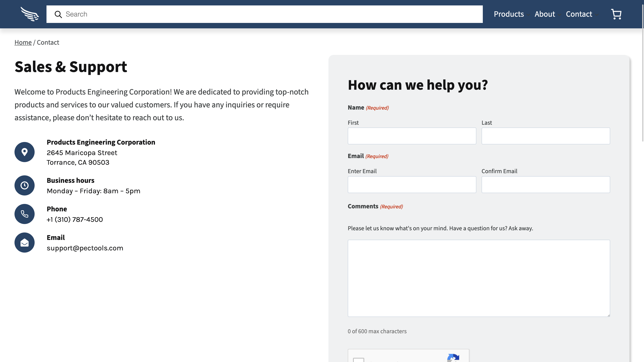This screenshot has width=644, height=362.
Task: Go to Home breadcrumb link
Action: tap(23, 42)
